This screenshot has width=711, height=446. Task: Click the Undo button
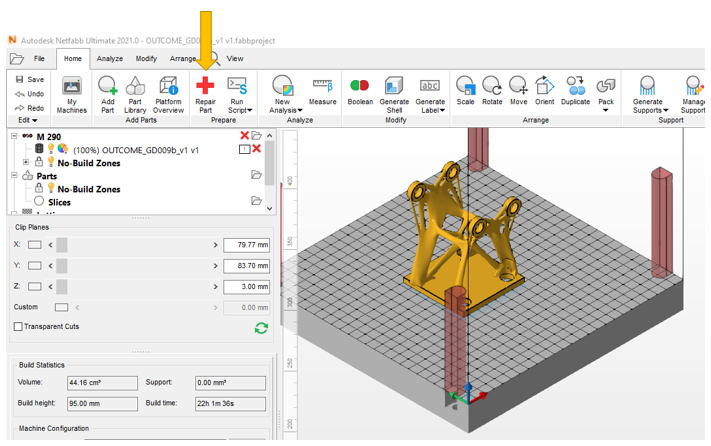tap(28, 94)
